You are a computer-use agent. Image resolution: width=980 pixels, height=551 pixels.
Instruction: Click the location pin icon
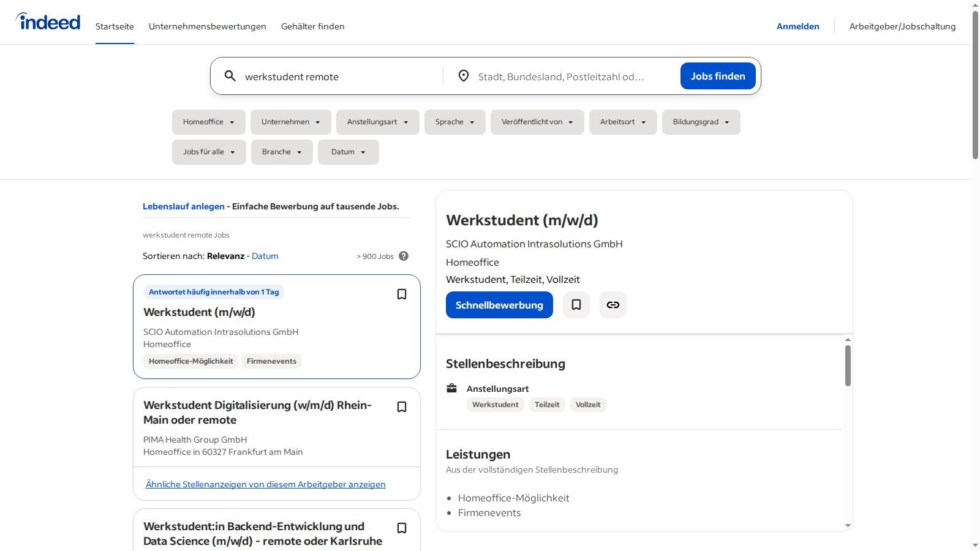click(x=464, y=76)
